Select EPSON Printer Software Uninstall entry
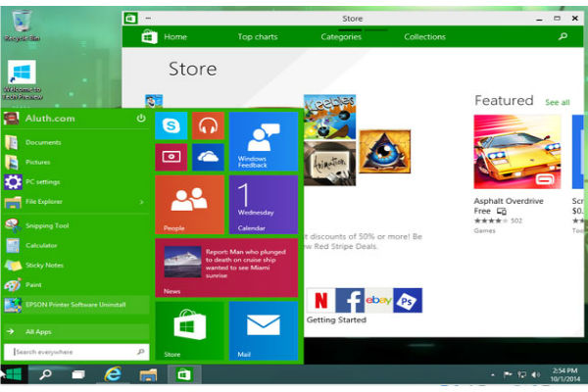Screen dimensions: 588x392 coord(76,305)
